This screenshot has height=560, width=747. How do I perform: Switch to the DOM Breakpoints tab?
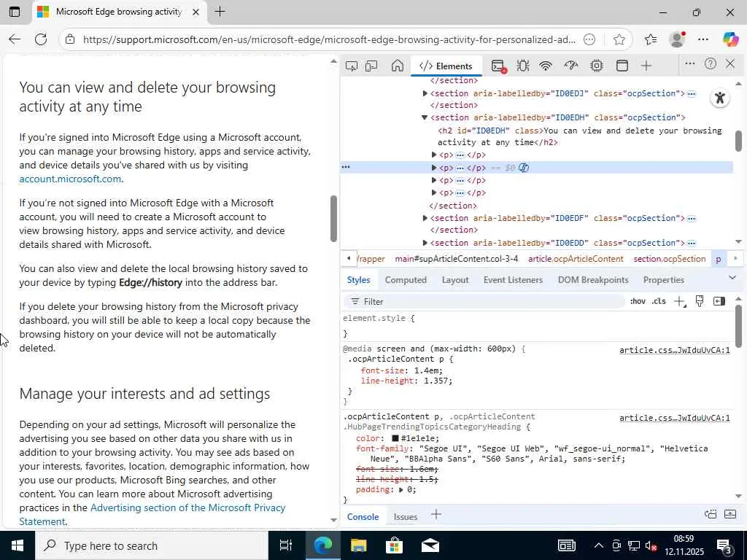(x=593, y=280)
